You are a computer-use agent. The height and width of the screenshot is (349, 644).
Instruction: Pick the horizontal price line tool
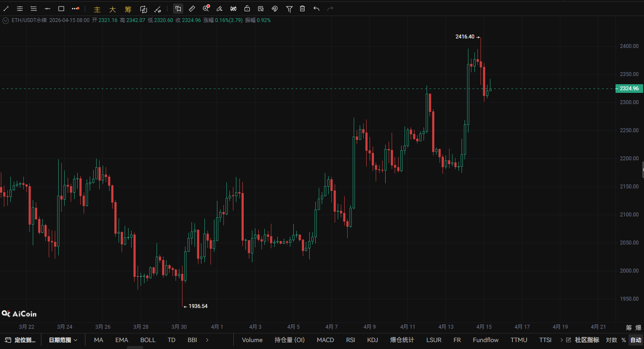47,9
